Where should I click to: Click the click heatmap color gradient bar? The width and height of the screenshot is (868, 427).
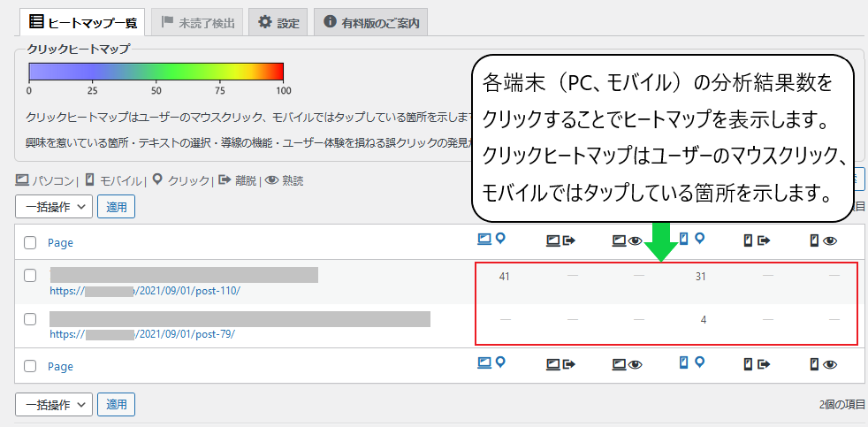[x=156, y=71]
